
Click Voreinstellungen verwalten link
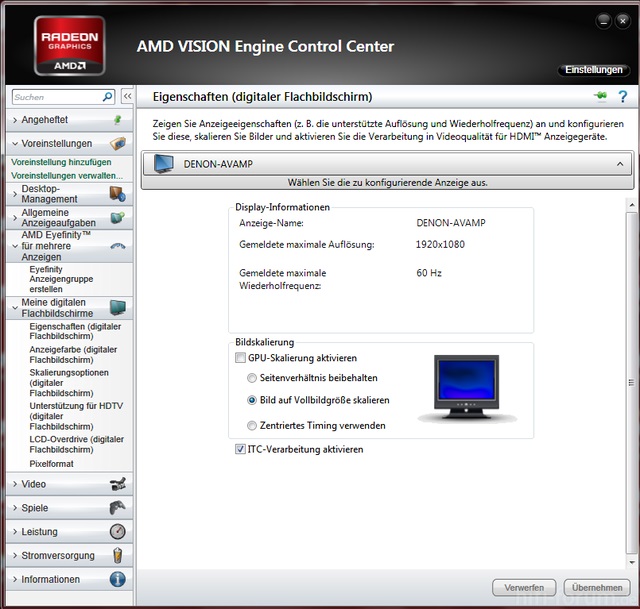(67, 176)
